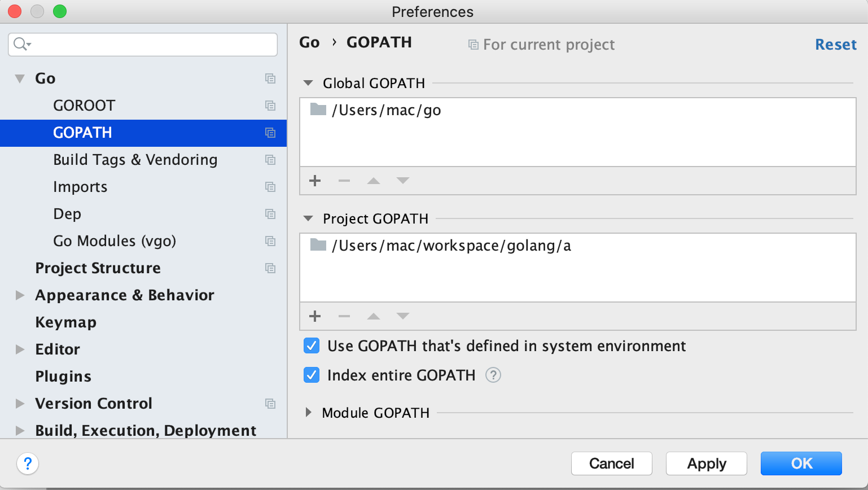The image size is (868, 490).
Task: Click remove (minus) icon under Global GOPATH
Action: point(344,181)
